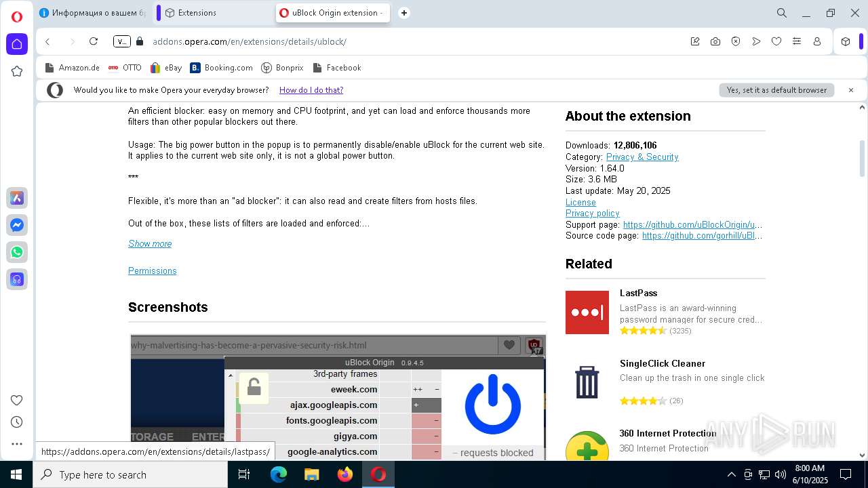Viewport: 868px width, 488px height.
Task: Open a new tab with plus button
Action: [404, 13]
